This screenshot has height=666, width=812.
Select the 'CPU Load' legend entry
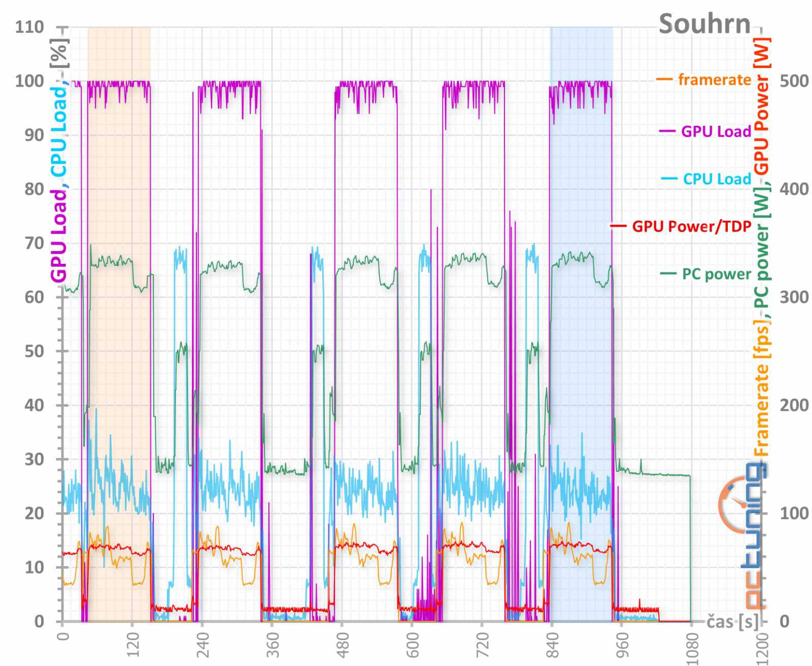[717, 179]
